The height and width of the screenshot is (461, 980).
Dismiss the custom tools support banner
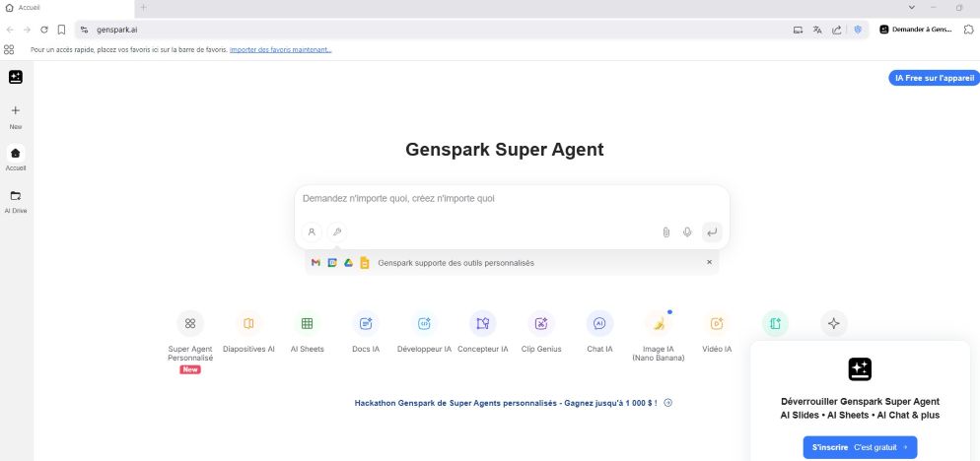[x=708, y=262]
